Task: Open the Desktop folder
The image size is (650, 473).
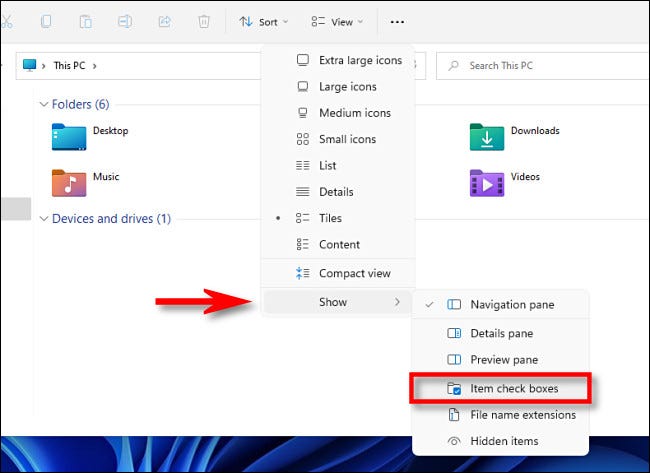Action: point(90,136)
